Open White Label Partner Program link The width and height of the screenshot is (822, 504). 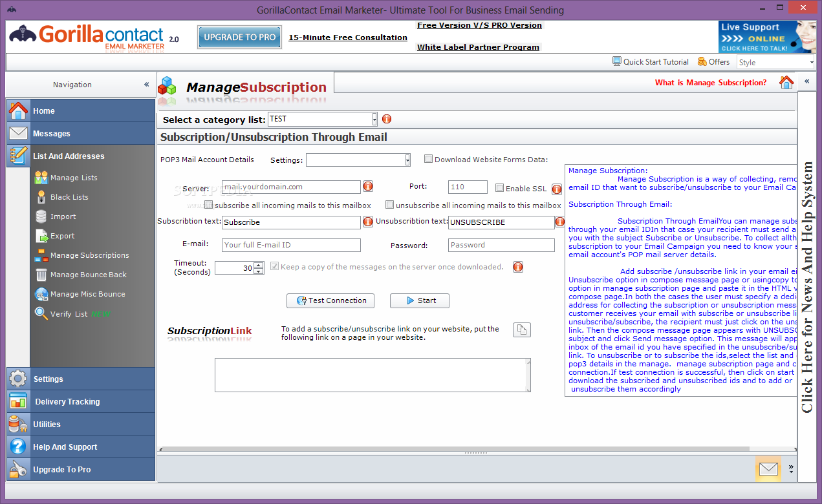coord(478,47)
